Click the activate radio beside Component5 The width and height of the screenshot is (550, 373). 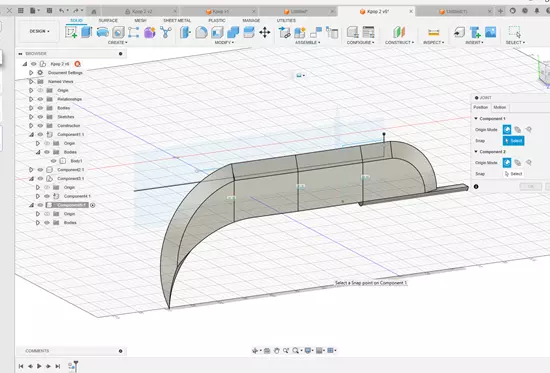93,205
